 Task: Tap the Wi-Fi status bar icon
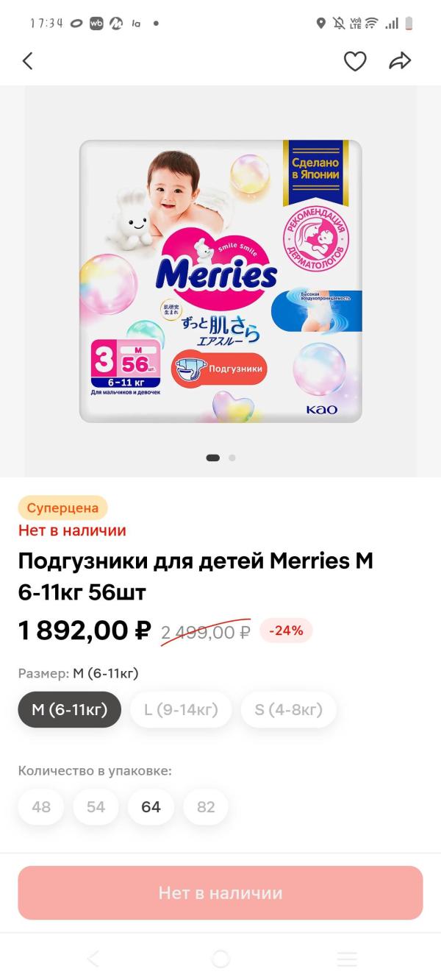pyautogui.click(x=373, y=23)
